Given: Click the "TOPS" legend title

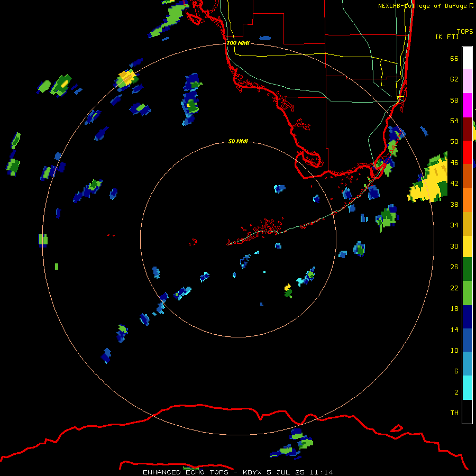Looking at the screenshot, I should coord(465,31).
